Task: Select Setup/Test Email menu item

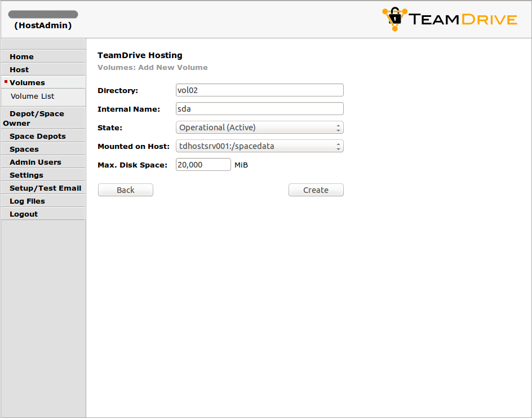Action: [x=45, y=188]
